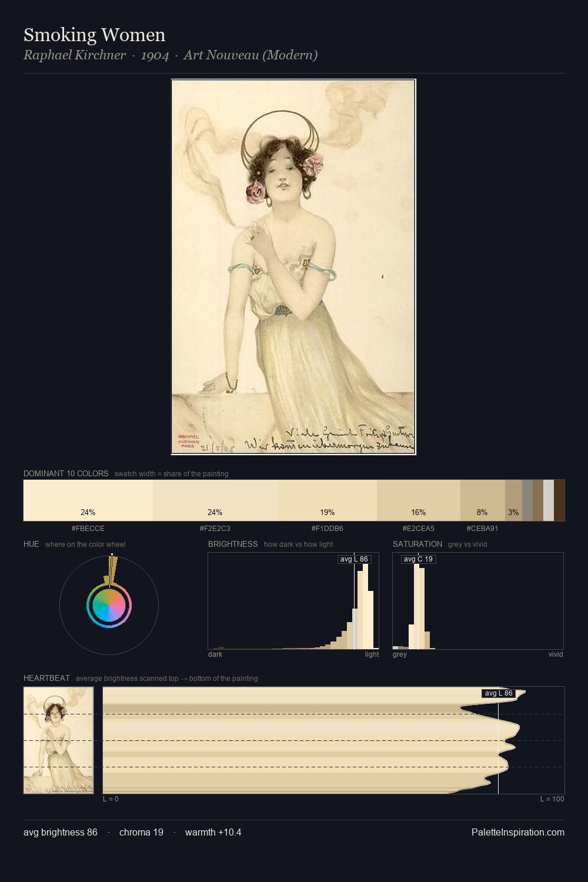Click the heartbeat brightness profile chart
The height and width of the screenshot is (882, 588).
[x=334, y=740]
